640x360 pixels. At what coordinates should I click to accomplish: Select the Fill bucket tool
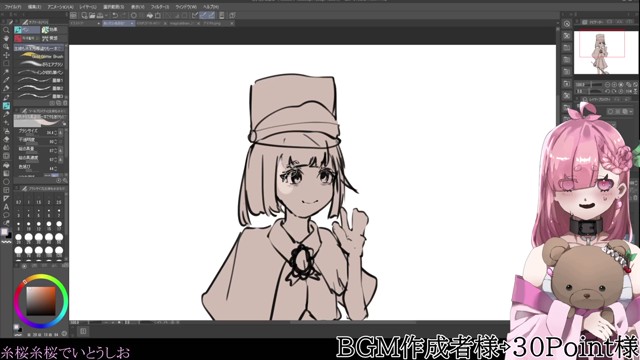(6, 165)
